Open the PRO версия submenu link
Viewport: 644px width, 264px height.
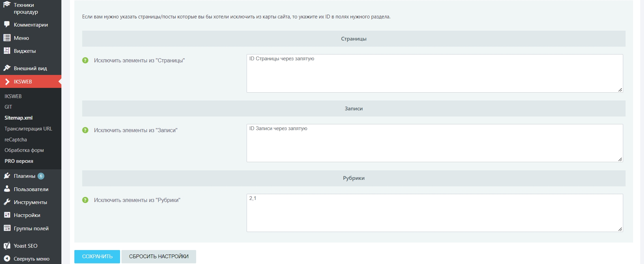(x=19, y=161)
